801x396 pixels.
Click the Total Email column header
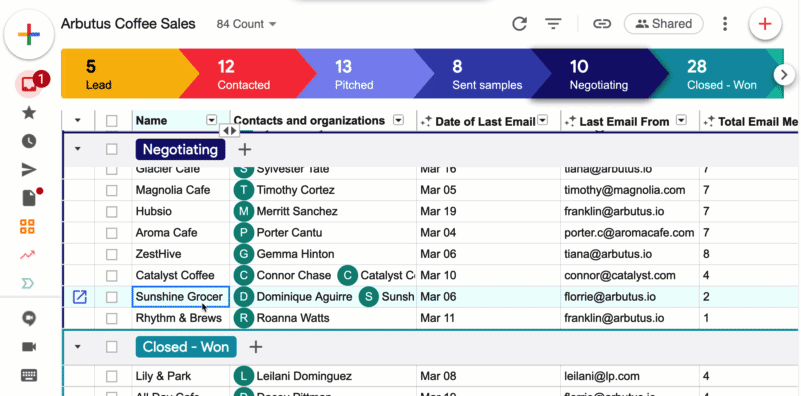pyautogui.click(x=751, y=121)
